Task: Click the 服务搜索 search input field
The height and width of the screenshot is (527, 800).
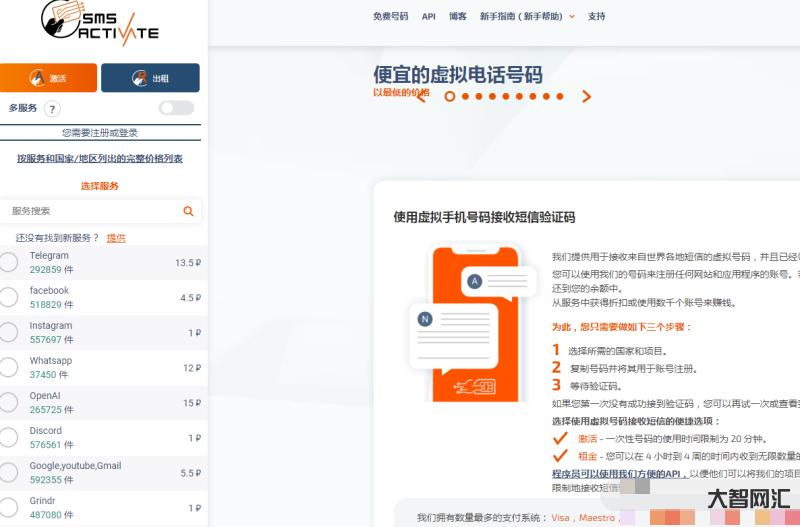Action: pos(90,211)
